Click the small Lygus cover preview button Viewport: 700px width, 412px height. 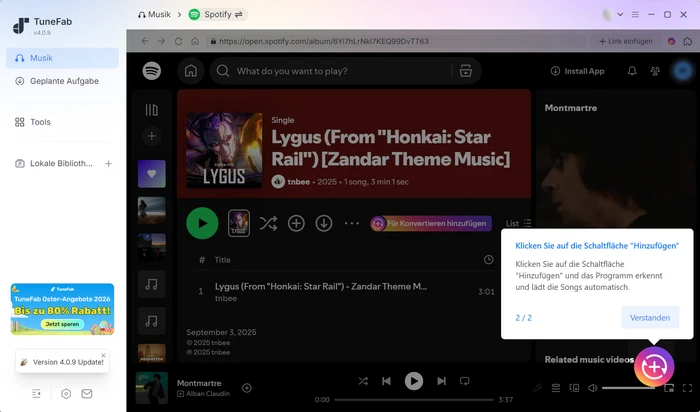coord(239,223)
